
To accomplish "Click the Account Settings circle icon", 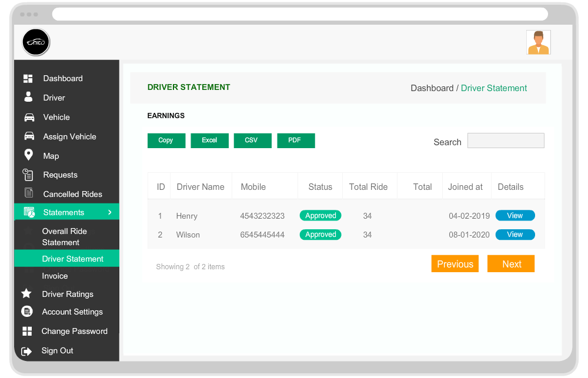I will click(x=27, y=311).
